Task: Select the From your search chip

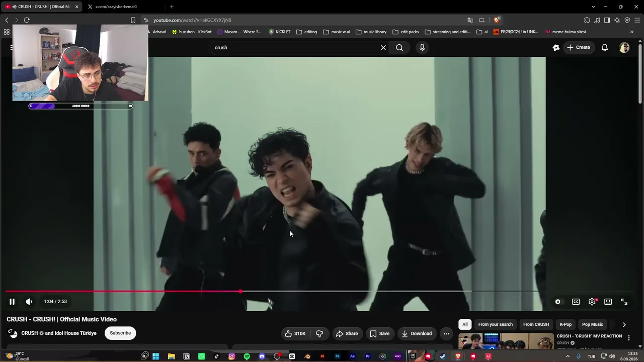Action: [x=496, y=324]
